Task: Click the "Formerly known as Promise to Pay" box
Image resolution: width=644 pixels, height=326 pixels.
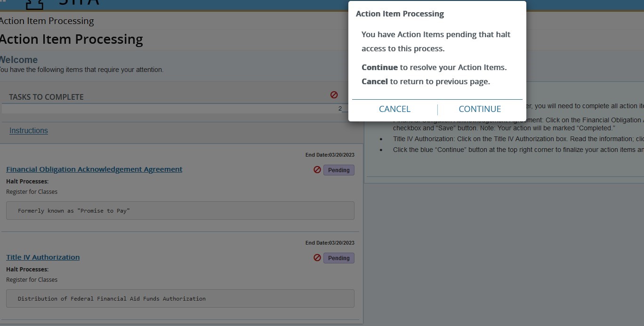Action: tap(180, 211)
